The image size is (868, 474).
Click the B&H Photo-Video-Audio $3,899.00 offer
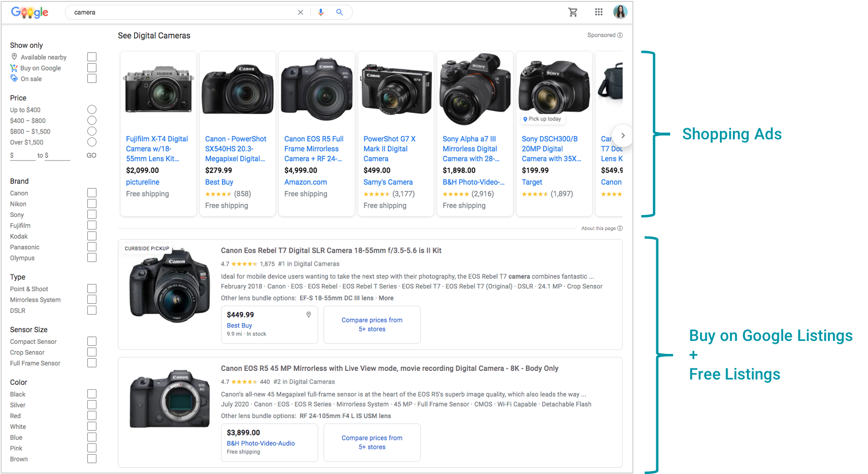point(269,443)
